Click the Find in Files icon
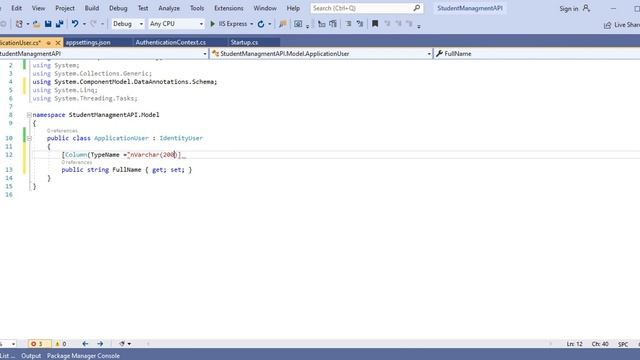 click(x=282, y=24)
